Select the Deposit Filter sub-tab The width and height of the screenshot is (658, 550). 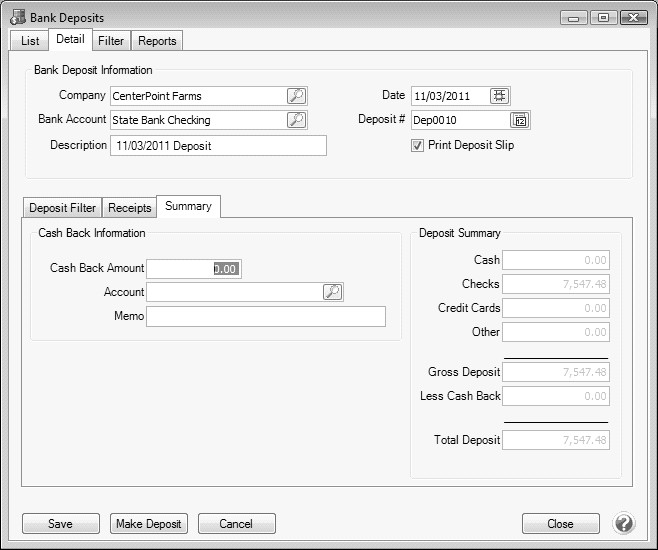tap(62, 208)
